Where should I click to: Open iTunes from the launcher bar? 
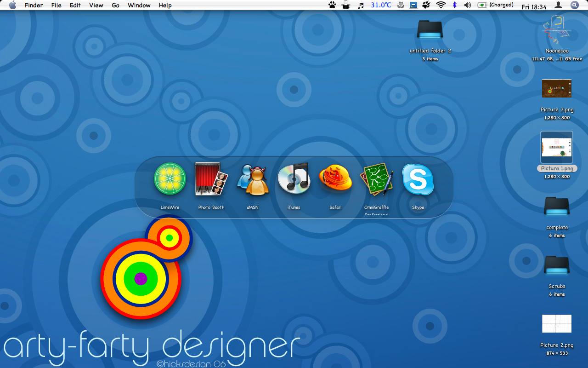[294, 178]
